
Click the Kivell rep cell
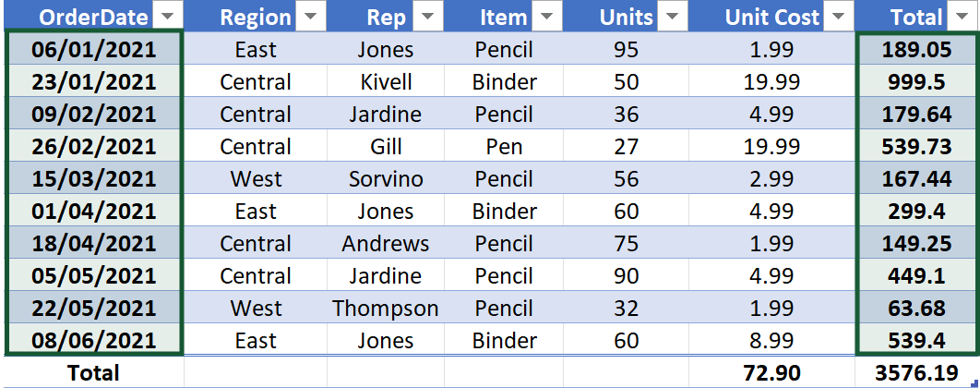pos(386,82)
